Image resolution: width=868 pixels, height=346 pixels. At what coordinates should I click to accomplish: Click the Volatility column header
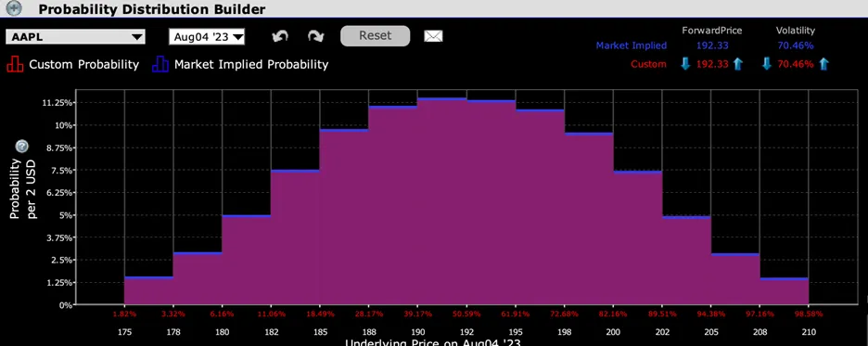point(796,31)
